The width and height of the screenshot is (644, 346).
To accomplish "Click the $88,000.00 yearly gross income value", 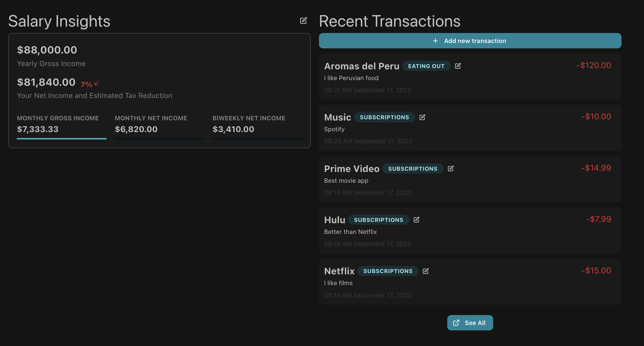I will (x=47, y=50).
